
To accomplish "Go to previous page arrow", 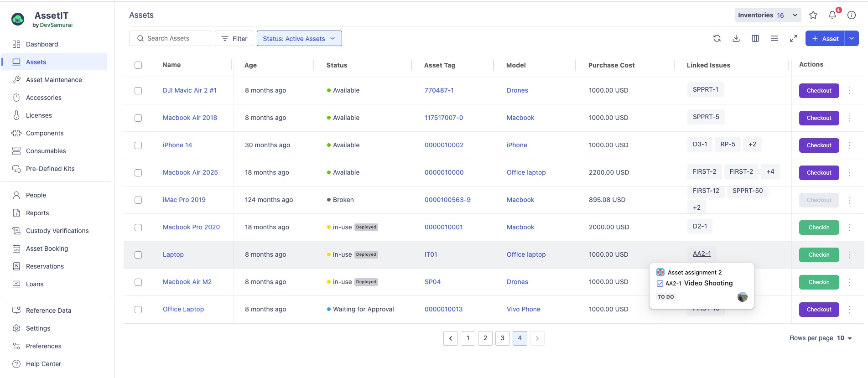I will pos(451,338).
